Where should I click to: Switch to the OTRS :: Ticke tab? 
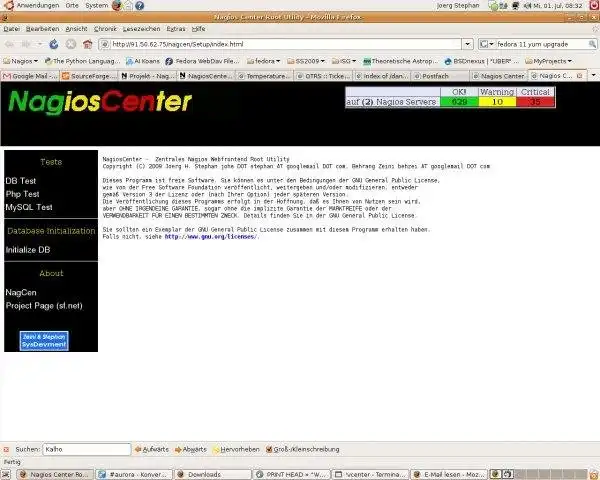pyautogui.click(x=323, y=76)
